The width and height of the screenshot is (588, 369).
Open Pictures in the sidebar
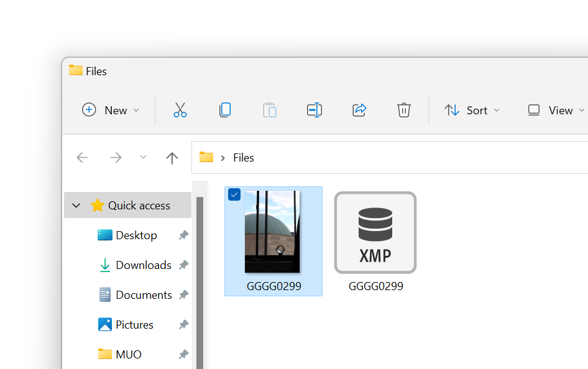(134, 325)
